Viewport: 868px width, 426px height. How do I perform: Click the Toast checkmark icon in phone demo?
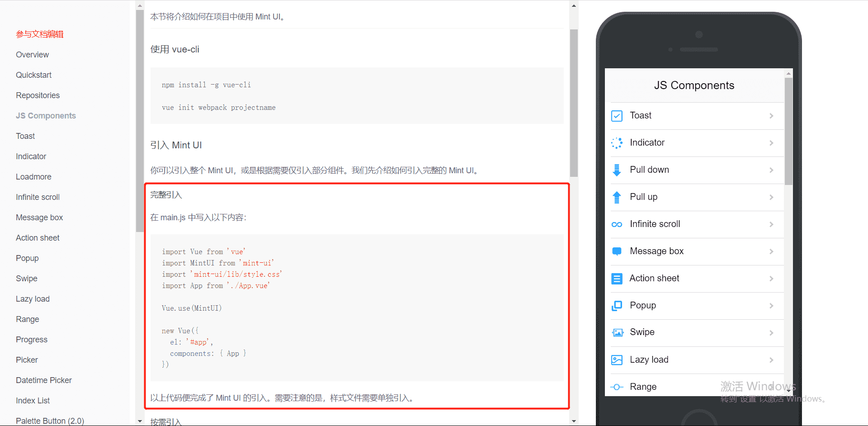617,116
